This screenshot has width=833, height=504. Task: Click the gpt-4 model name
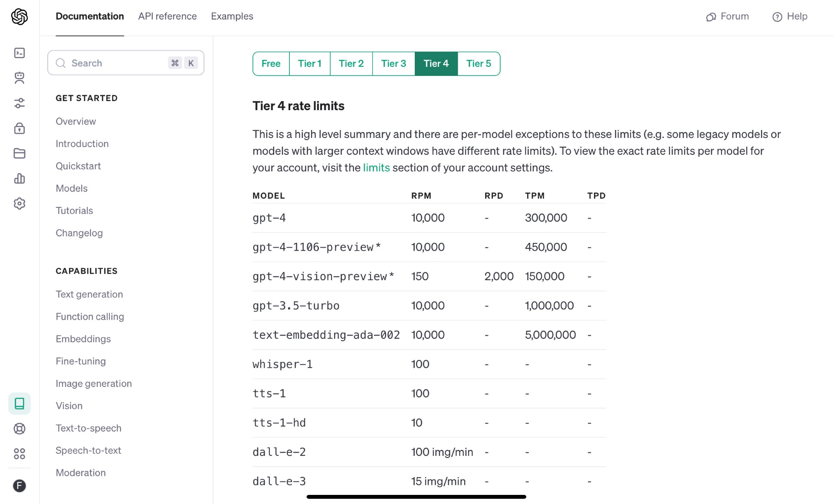[269, 218]
